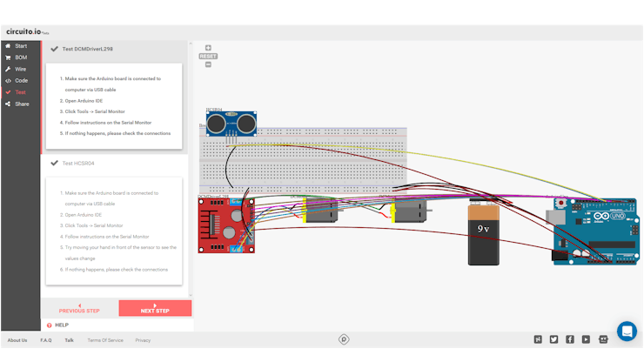644x362 pixels.
Task: Click the circuito.io logo
Action: [27, 31]
